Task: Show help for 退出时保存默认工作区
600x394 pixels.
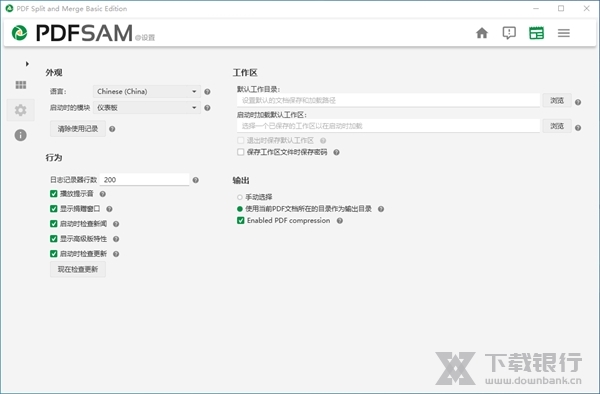Action: tap(323, 140)
